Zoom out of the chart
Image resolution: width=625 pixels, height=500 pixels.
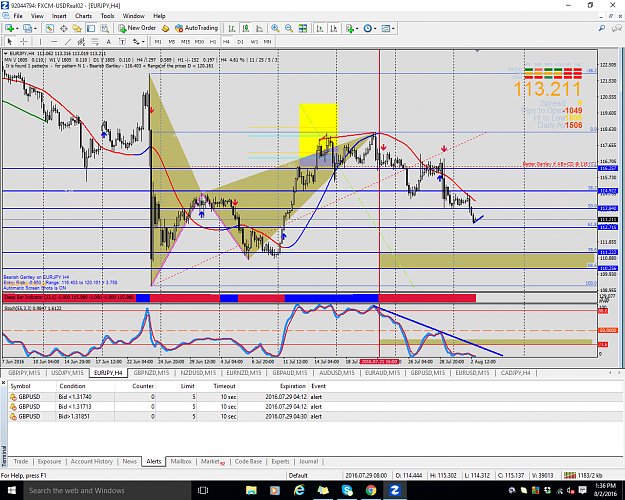click(289, 28)
